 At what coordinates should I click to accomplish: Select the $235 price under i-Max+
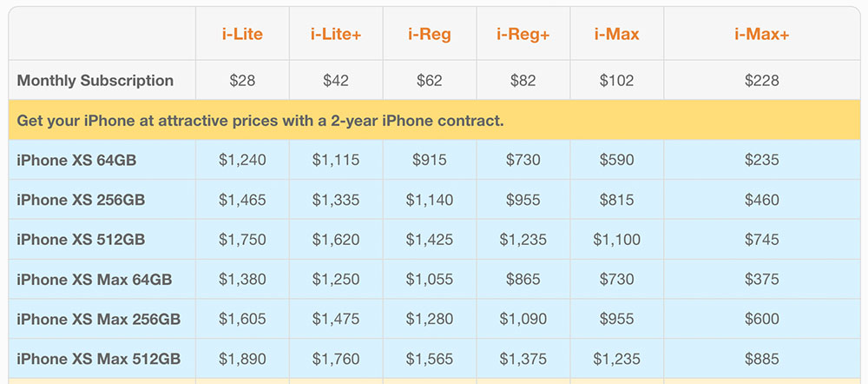pos(761,161)
